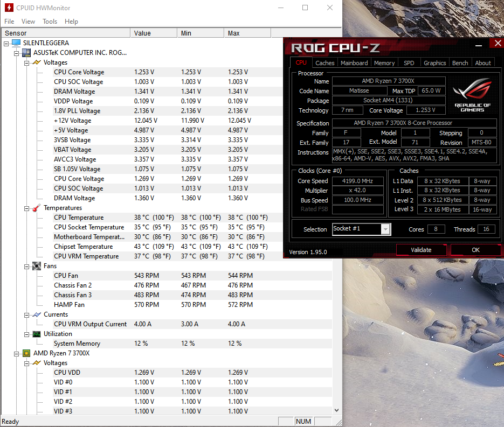
Task: Click the motherboard Voltages lightning icon
Action: pos(37,62)
